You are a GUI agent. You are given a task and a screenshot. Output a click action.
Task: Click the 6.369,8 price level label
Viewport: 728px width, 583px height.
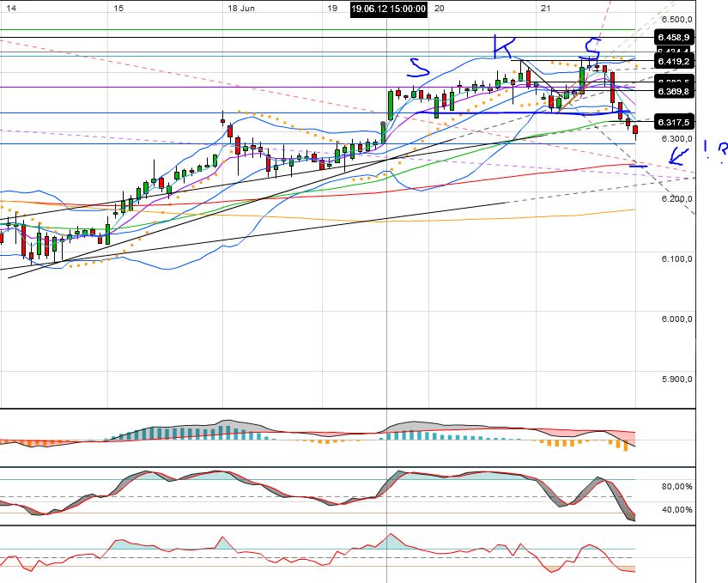674,91
